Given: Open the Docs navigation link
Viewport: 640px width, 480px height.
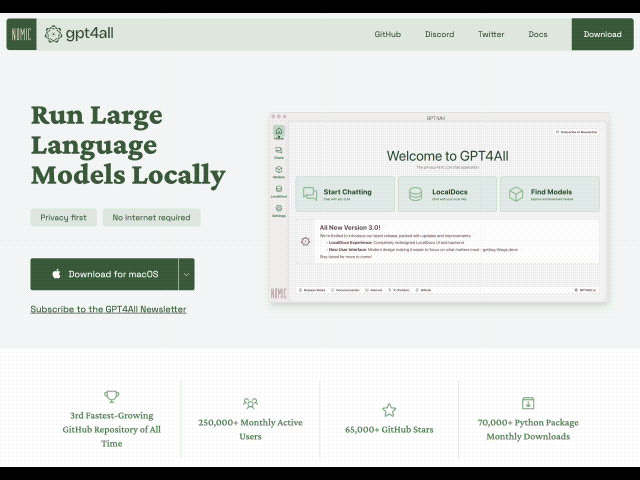Looking at the screenshot, I should pyautogui.click(x=538, y=34).
